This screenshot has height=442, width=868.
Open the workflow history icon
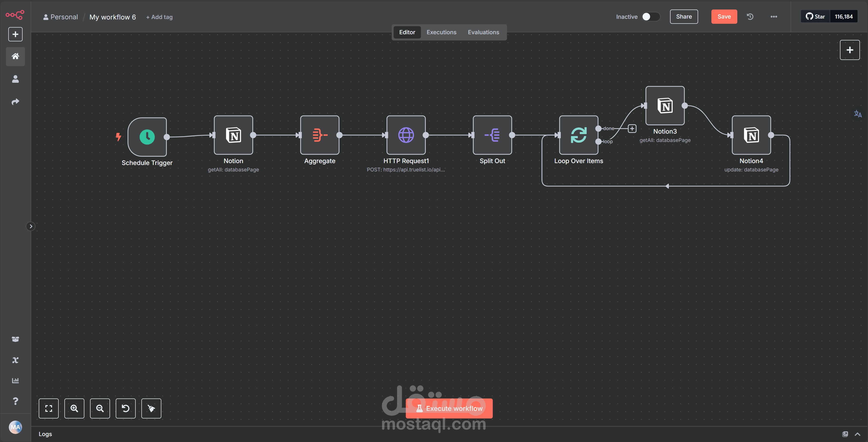pos(750,16)
